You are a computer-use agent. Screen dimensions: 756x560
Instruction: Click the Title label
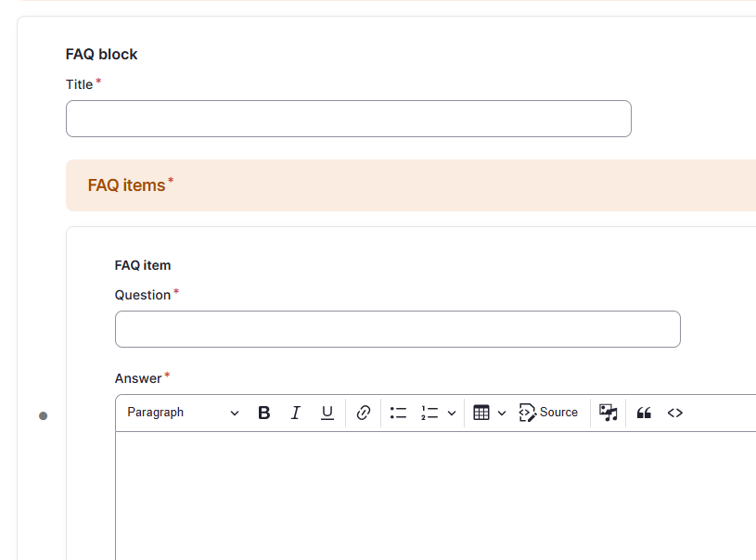pos(79,84)
